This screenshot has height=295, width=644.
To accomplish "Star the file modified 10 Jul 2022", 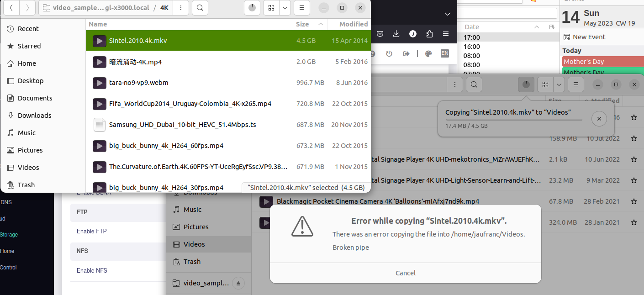I will point(634,138).
